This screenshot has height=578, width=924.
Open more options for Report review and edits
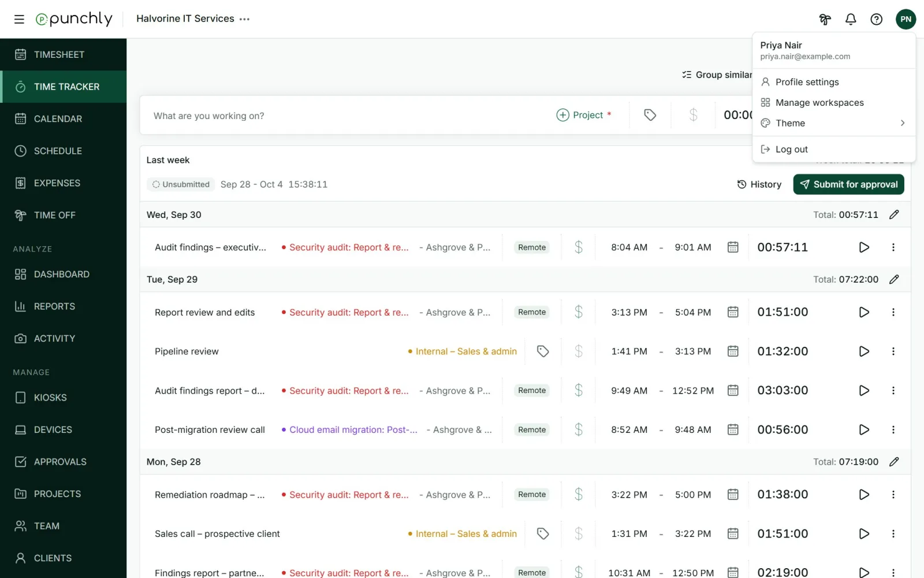pyautogui.click(x=893, y=312)
